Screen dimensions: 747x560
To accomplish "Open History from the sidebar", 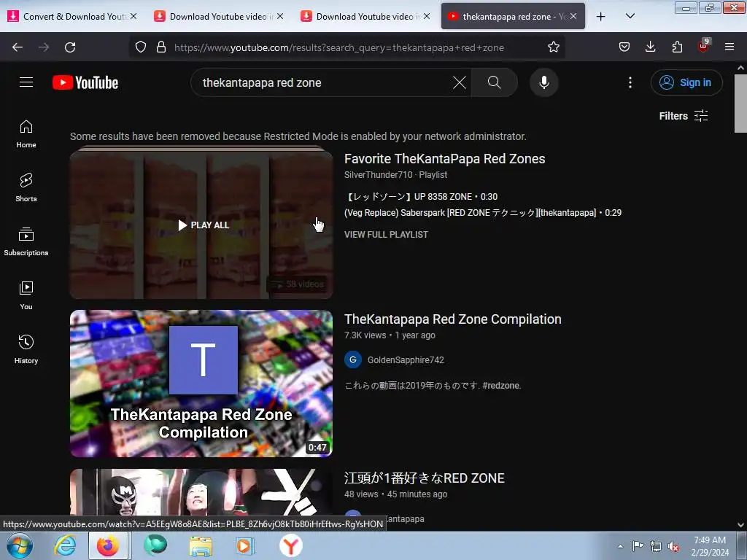I will (x=26, y=349).
